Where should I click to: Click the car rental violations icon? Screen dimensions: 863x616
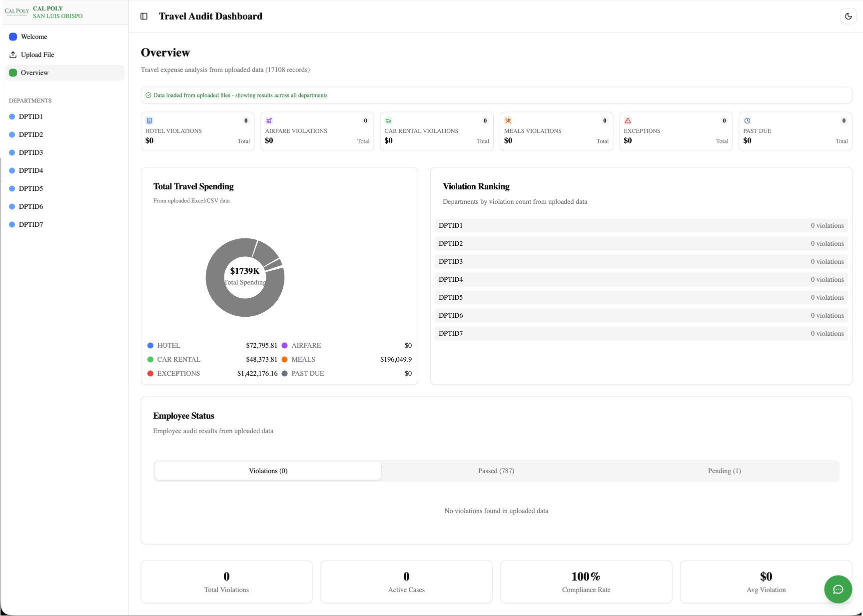point(388,120)
